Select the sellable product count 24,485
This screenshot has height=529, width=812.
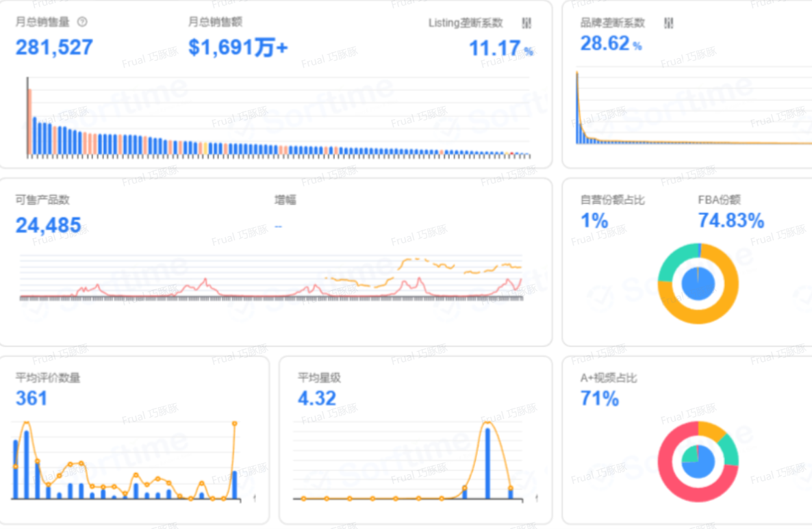coord(49,225)
